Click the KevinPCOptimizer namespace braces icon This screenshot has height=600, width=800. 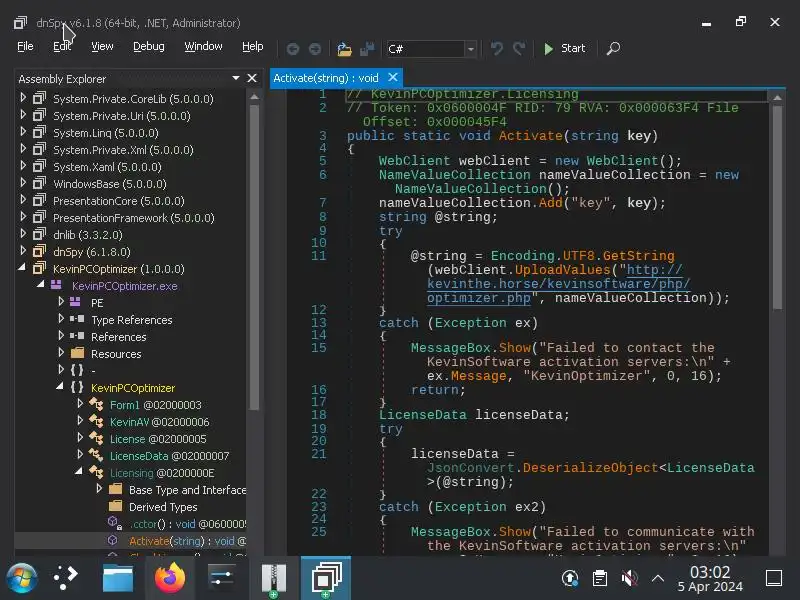pyautogui.click(x=77, y=387)
